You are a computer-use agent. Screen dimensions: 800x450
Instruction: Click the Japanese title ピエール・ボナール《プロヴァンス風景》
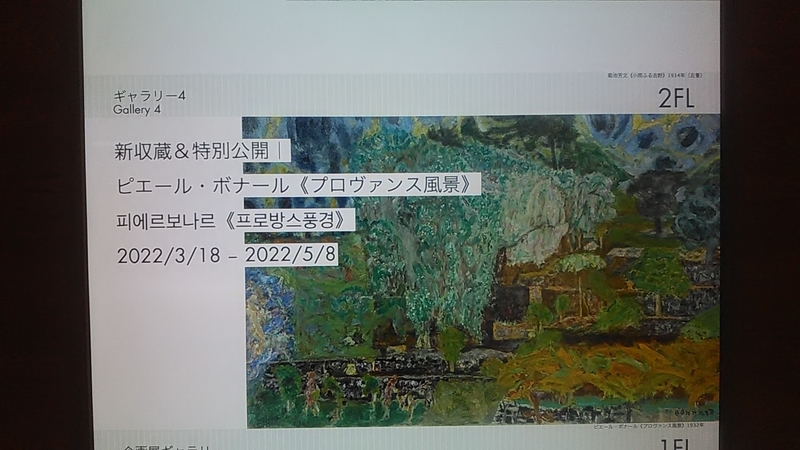pyautogui.click(x=296, y=185)
